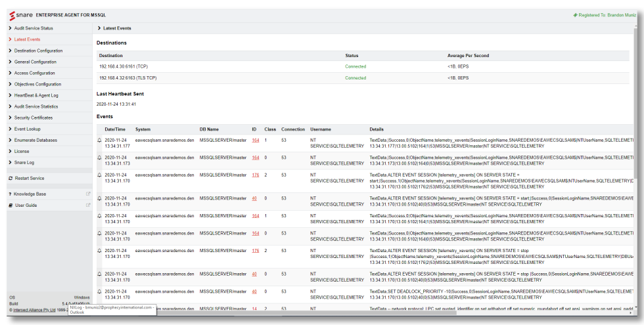This screenshot has height=325, width=644.
Task: Click registered-to icon beside Brandon Muniz
Action: (x=576, y=15)
